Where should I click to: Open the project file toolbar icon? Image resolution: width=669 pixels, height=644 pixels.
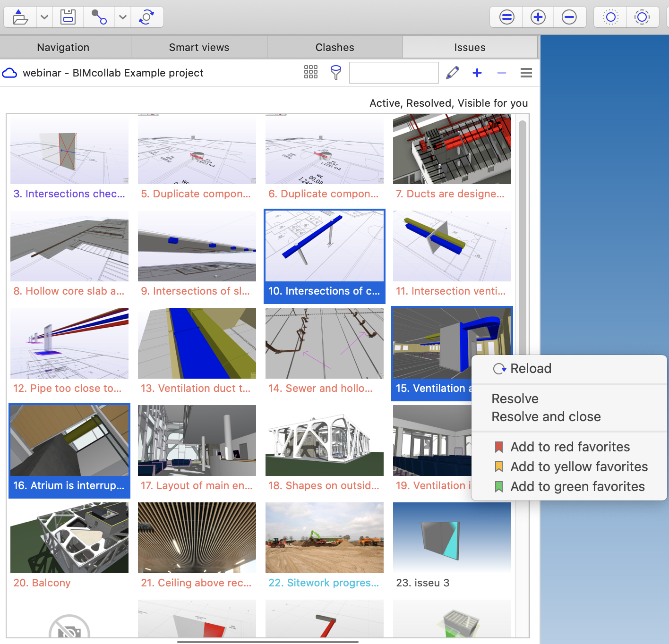(20, 17)
